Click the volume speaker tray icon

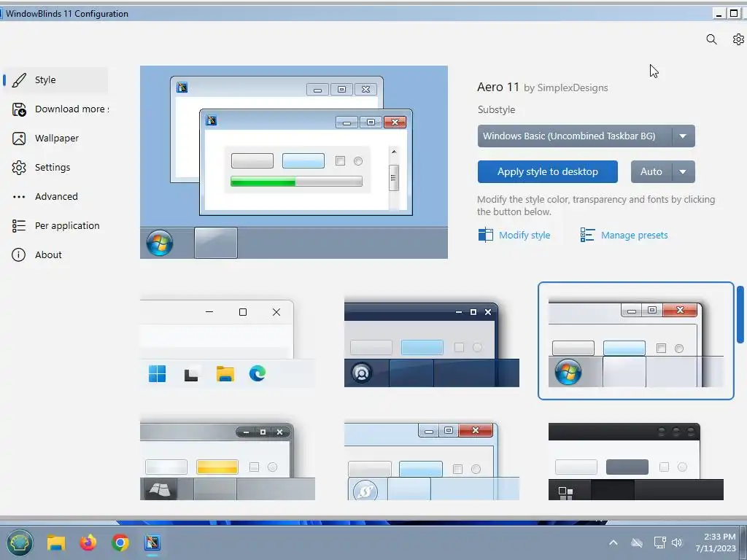click(x=677, y=542)
